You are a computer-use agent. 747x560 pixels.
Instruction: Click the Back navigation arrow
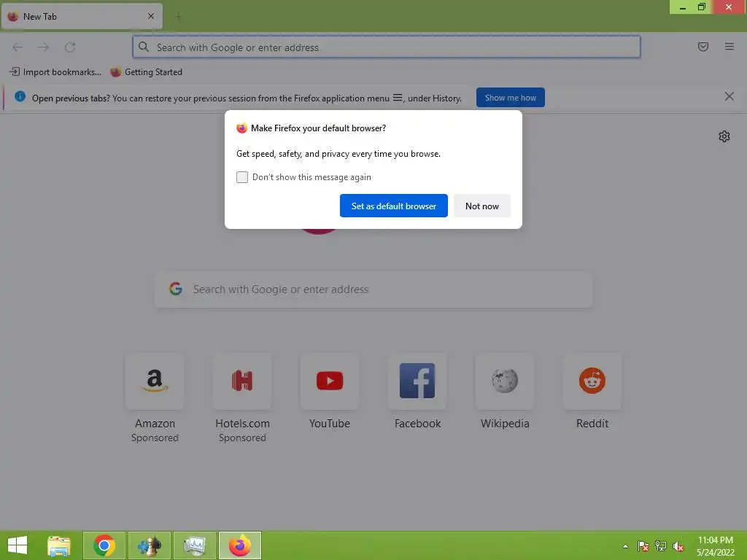[x=18, y=47]
